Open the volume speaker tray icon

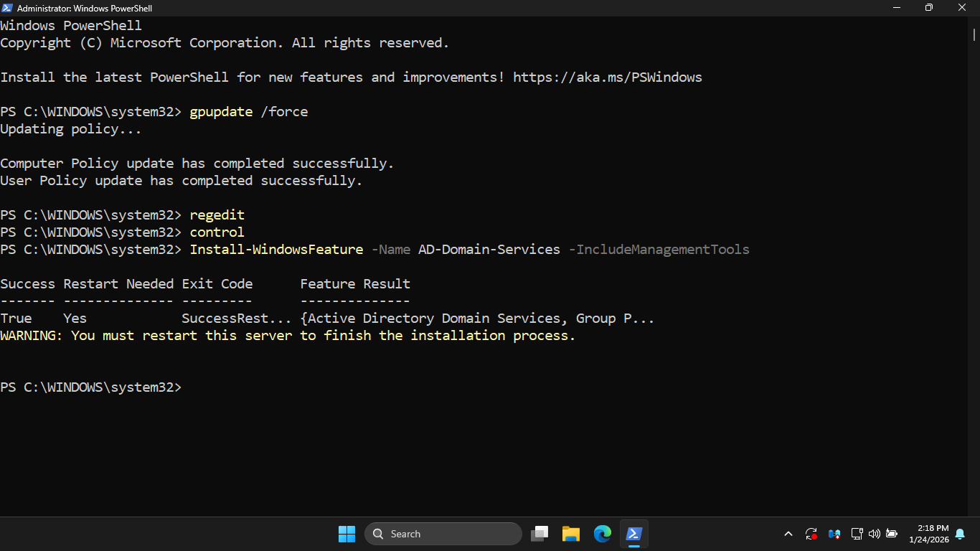pyautogui.click(x=874, y=534)
